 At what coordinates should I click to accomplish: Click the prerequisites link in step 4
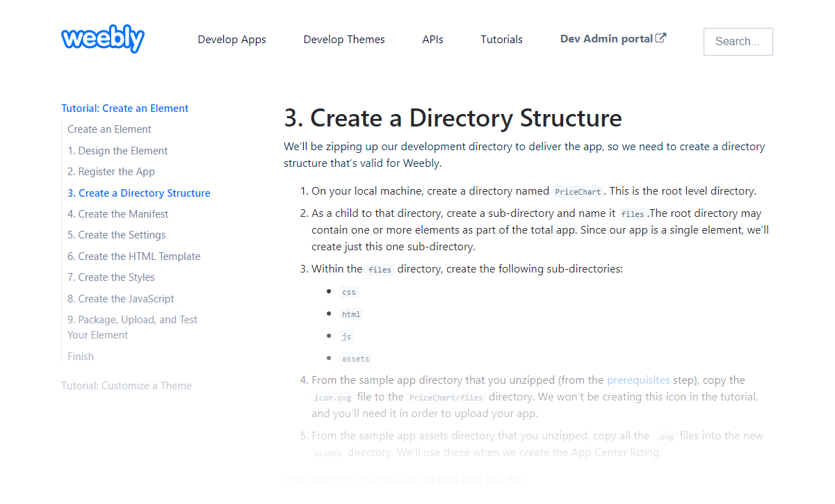coord(638,380)
